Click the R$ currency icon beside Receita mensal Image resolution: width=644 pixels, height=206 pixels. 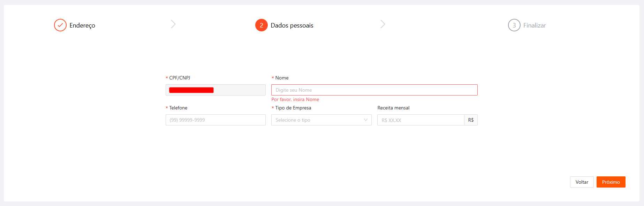[471, 120]
